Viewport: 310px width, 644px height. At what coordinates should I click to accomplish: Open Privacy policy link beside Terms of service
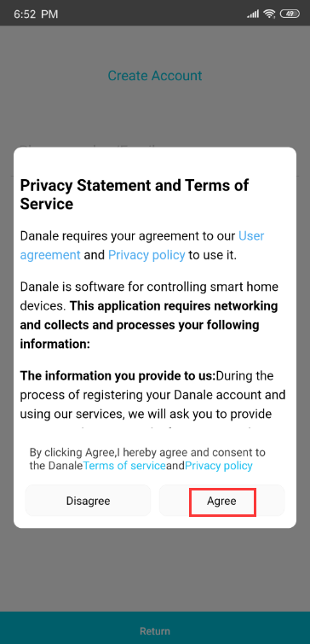pyautogui.click(x=219, y=466)
